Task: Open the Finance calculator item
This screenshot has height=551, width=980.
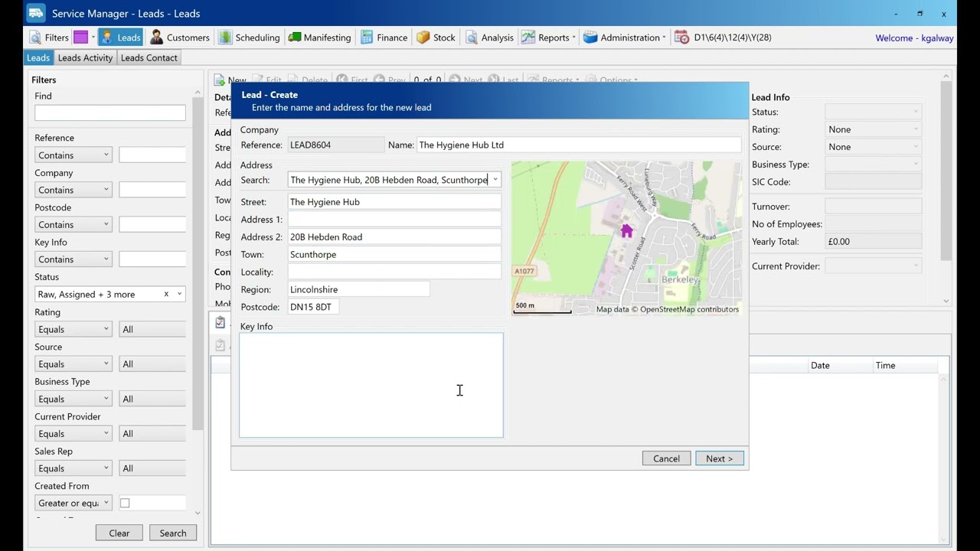Action: [x=384, y=37]
